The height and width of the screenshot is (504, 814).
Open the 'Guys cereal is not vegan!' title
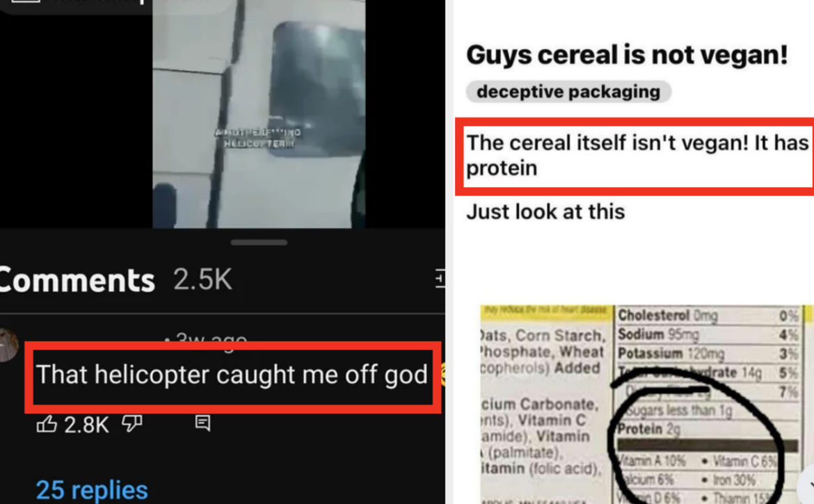[x=627, y=54]
